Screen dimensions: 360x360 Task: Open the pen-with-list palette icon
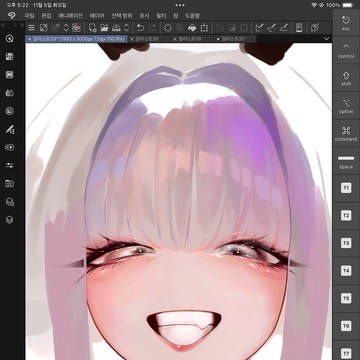[10, 129]
